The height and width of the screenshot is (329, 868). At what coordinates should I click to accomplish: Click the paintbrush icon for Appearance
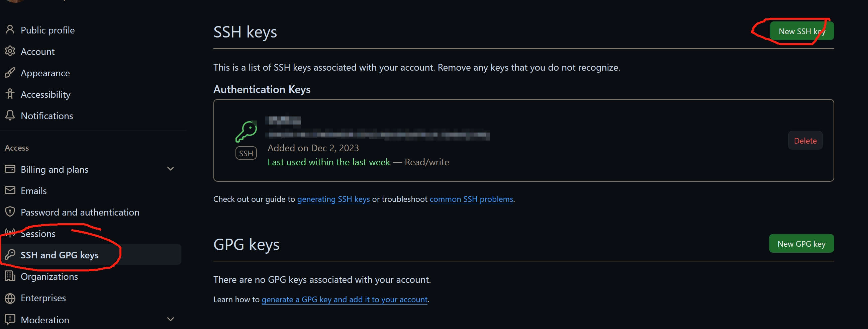tap(10, 73)
